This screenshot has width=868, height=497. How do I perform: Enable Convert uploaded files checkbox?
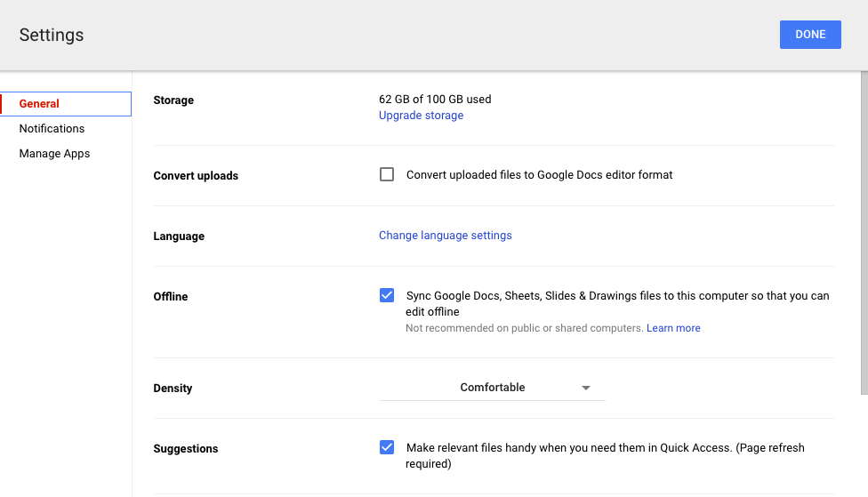tap(386, 174)
